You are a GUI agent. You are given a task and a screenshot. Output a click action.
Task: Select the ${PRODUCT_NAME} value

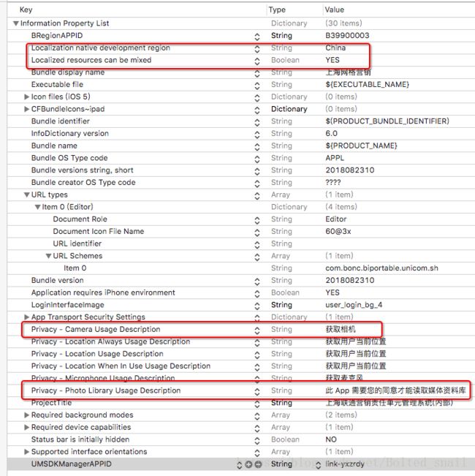point(361,146)
